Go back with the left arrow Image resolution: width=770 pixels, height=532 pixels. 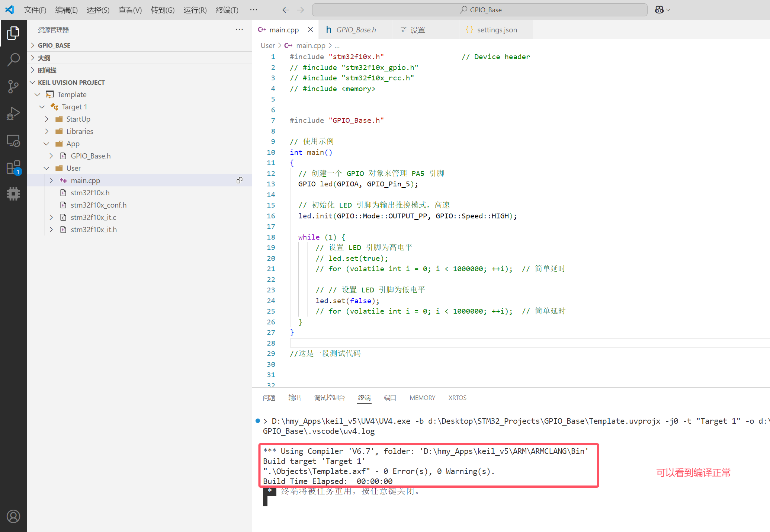point(285,10)
